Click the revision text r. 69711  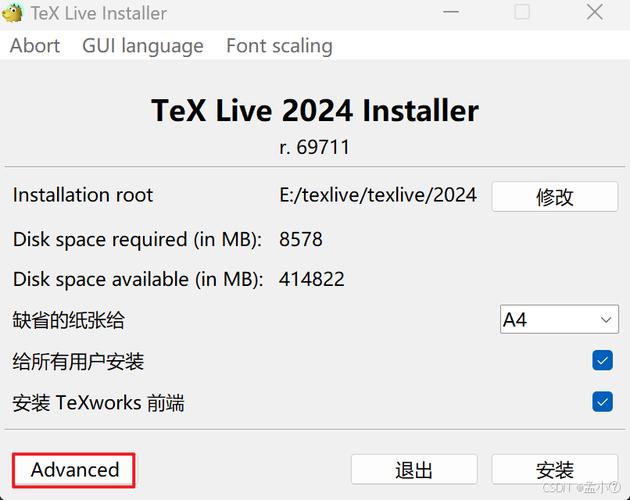[315, 147]
